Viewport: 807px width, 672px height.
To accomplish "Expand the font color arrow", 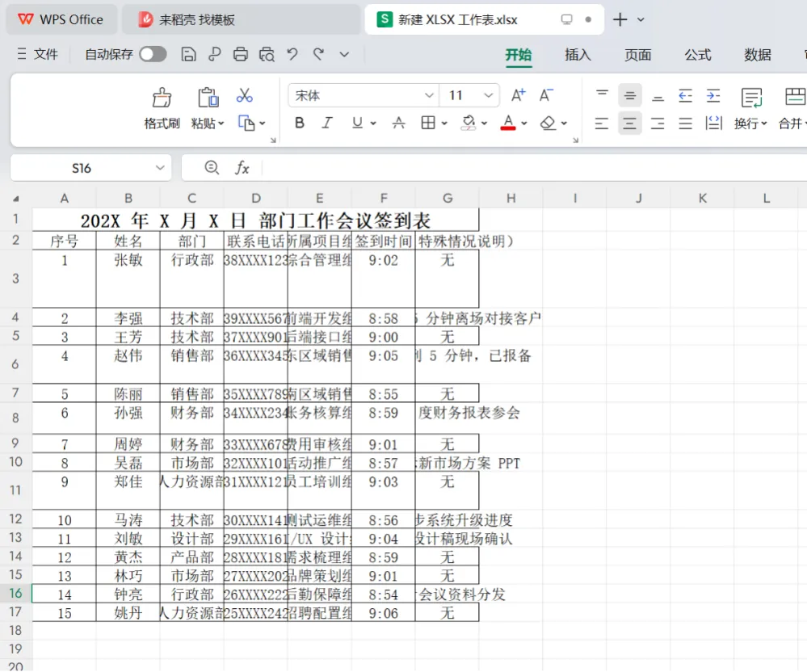I will pyautogui.click(x=524, y=124).
